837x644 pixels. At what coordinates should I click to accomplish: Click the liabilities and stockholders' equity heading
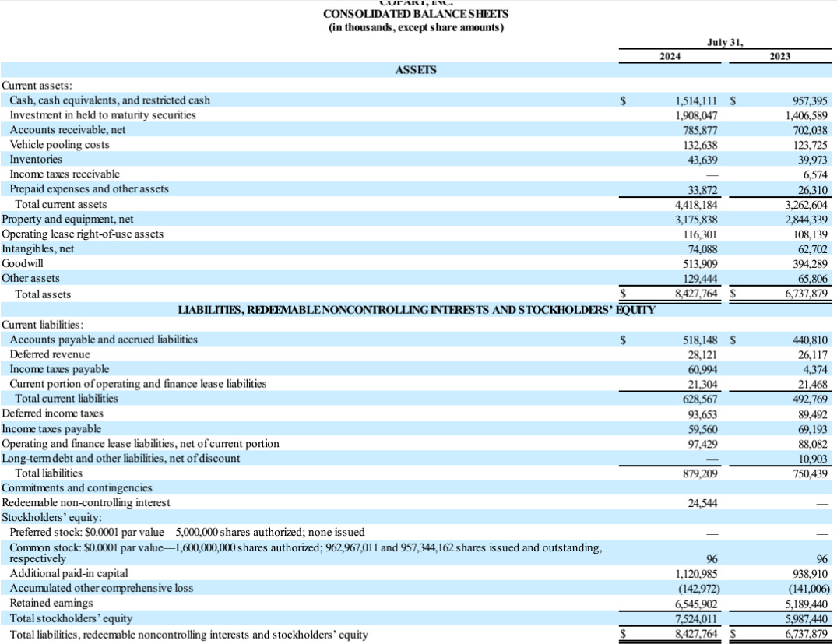click(417, 310)
